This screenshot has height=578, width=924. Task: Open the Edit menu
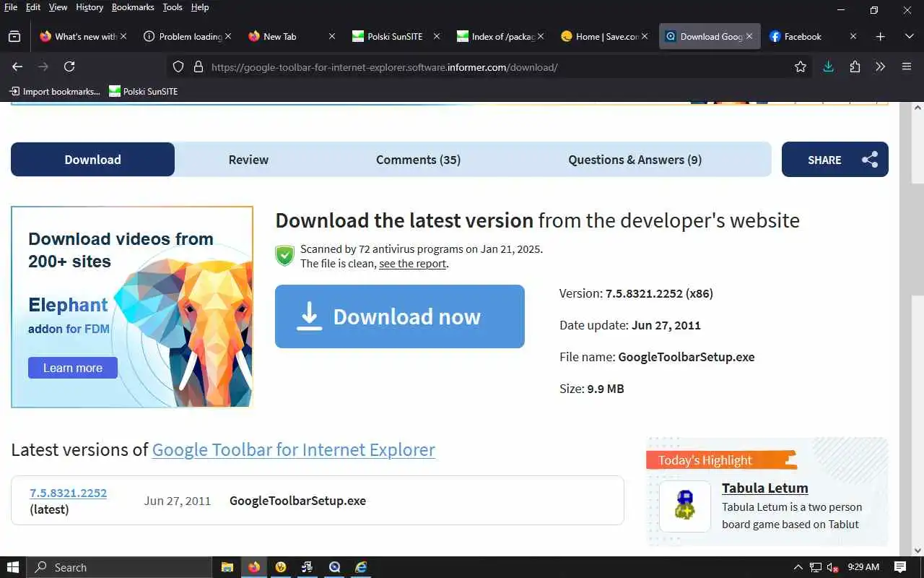[33, 7]
